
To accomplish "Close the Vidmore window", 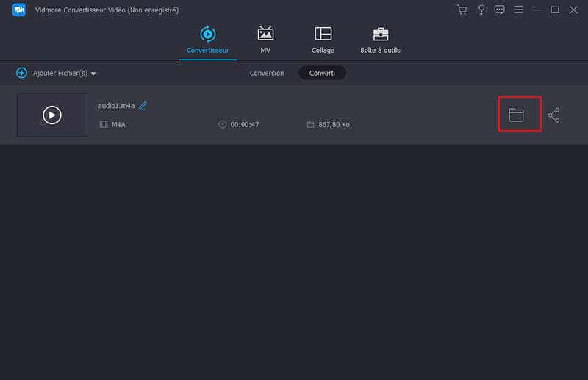I will [574, 10].
